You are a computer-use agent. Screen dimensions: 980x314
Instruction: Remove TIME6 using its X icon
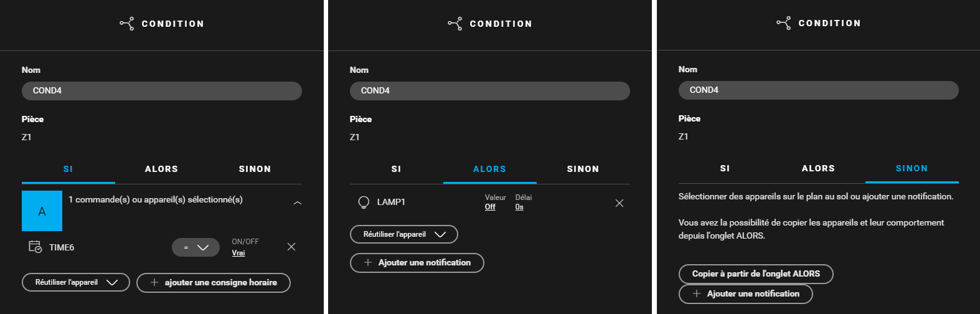tap(291, 247)
